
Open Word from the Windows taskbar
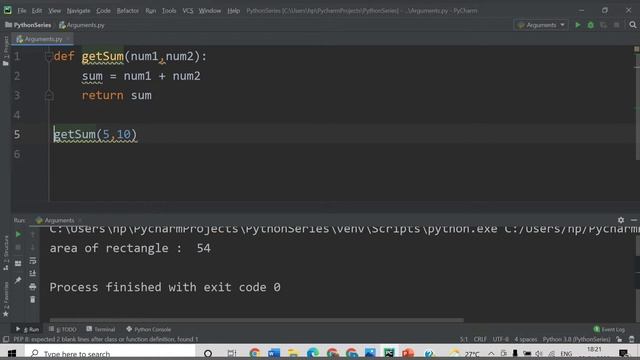click(x=274, y=353)
